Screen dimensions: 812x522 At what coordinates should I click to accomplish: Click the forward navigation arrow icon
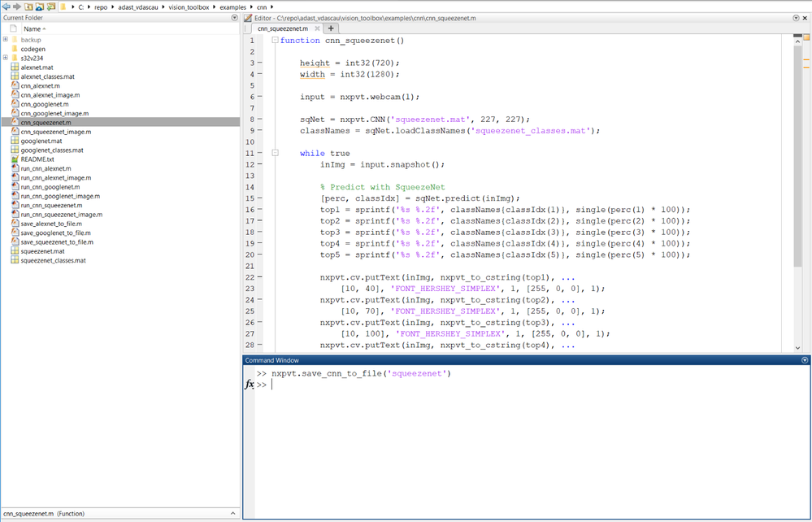(17, 7)
